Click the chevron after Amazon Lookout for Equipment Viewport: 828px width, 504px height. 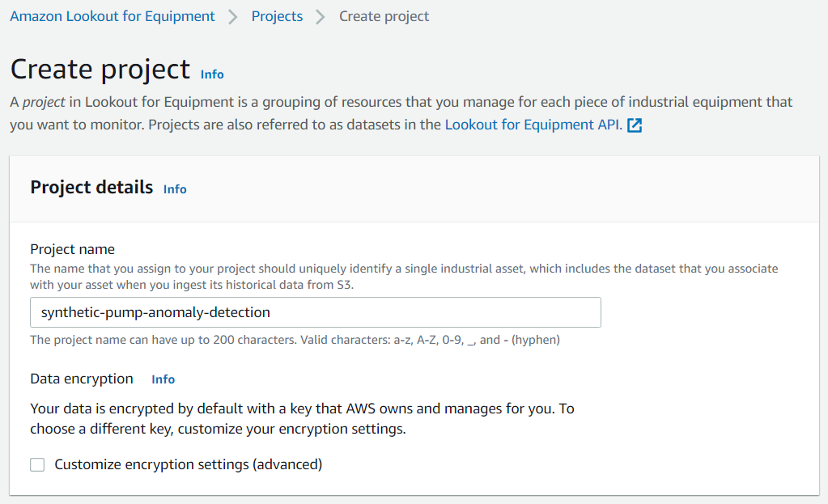[x=233, y=17]
